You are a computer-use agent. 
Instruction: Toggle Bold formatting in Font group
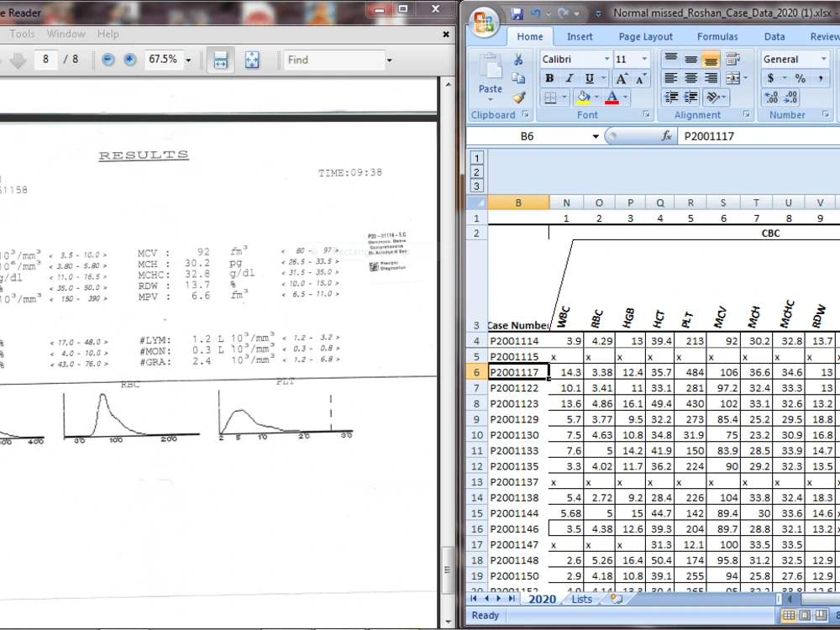[549, 78]
